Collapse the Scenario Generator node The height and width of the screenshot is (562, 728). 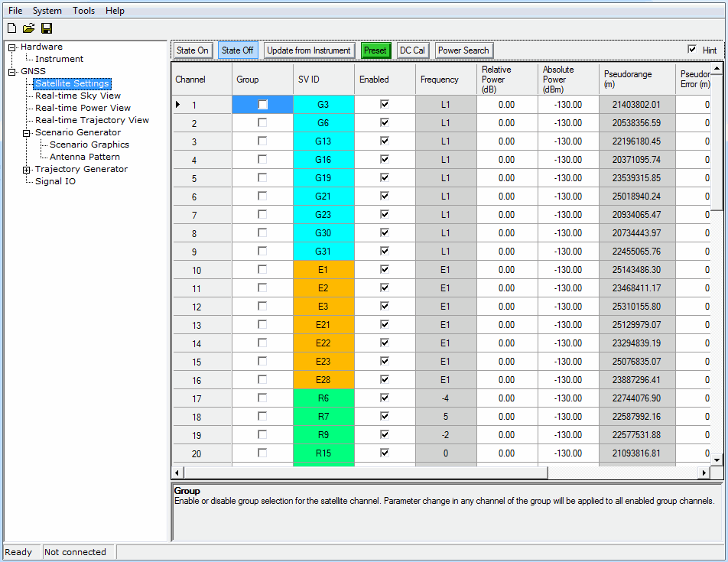point(27,133)
